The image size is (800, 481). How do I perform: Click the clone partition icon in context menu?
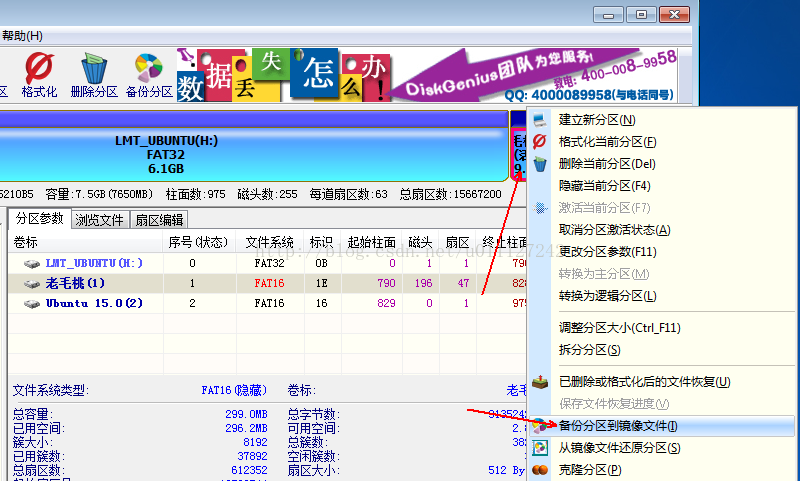pyautogui.click(x=540, y=470)
